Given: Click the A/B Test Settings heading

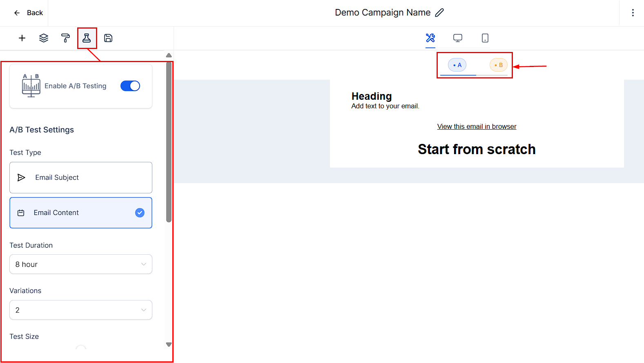Looking at the screenshot, I should point(42,130).
